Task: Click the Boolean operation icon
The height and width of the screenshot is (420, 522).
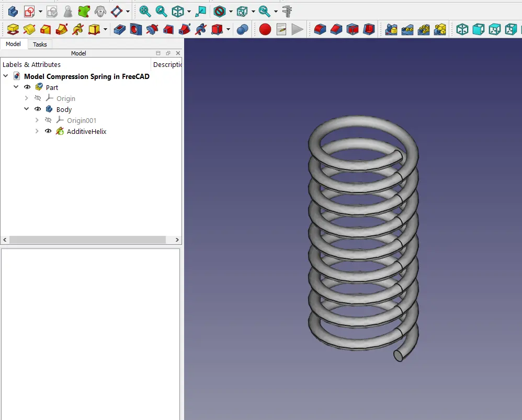Action: click(x=242, y=29)
